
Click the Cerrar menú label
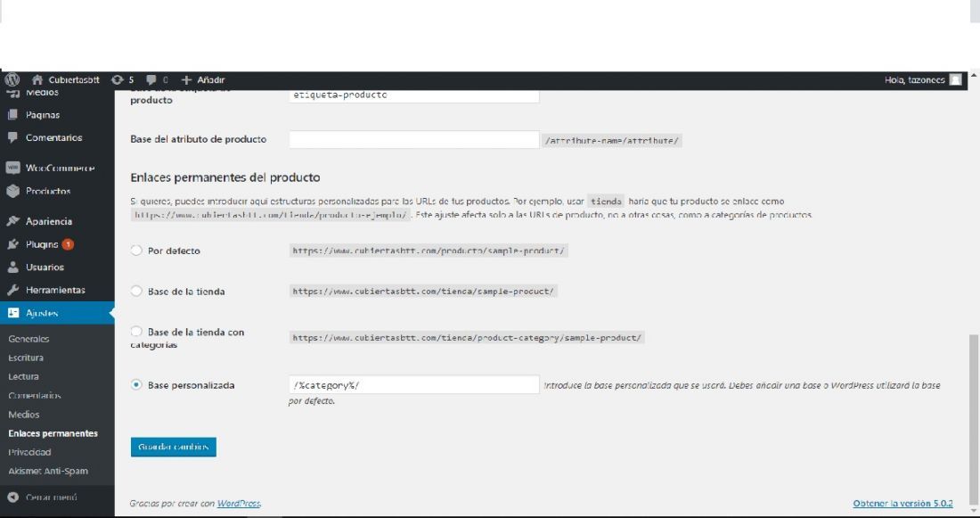point(52,497)
